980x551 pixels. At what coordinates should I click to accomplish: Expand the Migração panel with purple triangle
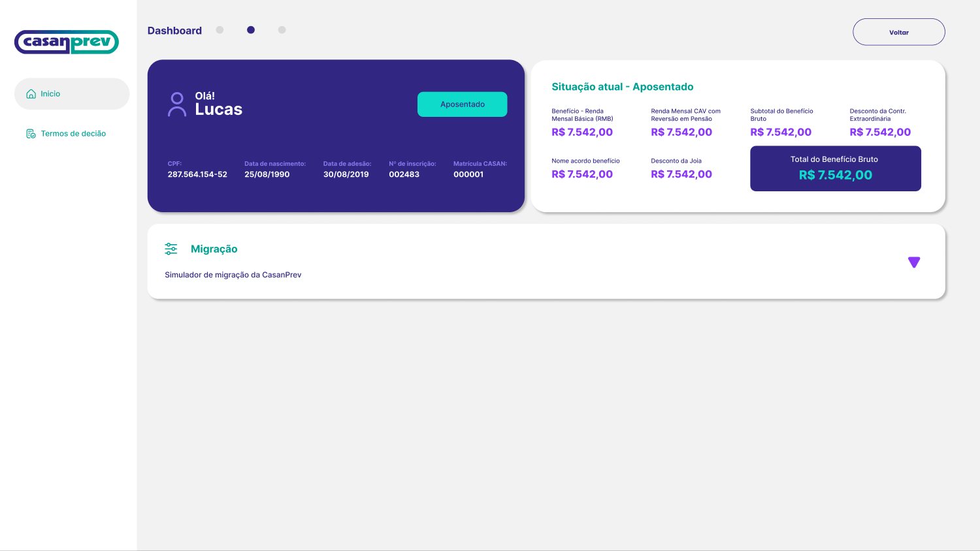pyautogui.click(x=914, y=262)
